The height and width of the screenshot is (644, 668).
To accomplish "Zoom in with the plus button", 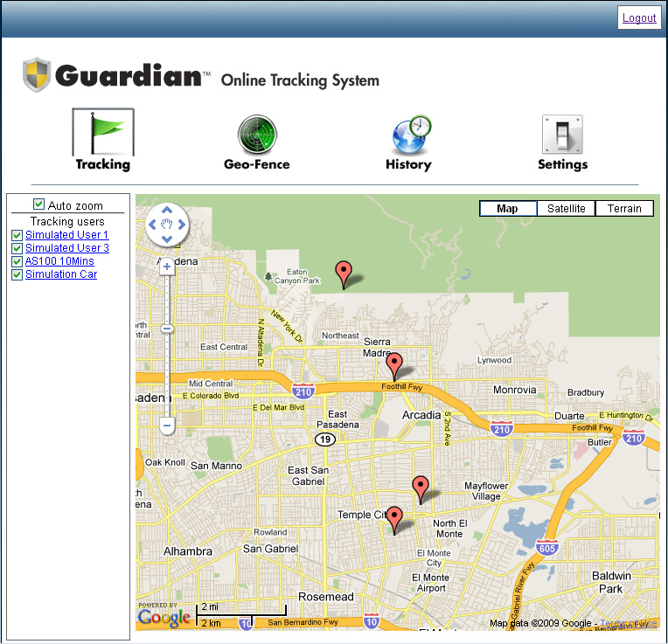I will pyautogui.click(x=167, y=267).
